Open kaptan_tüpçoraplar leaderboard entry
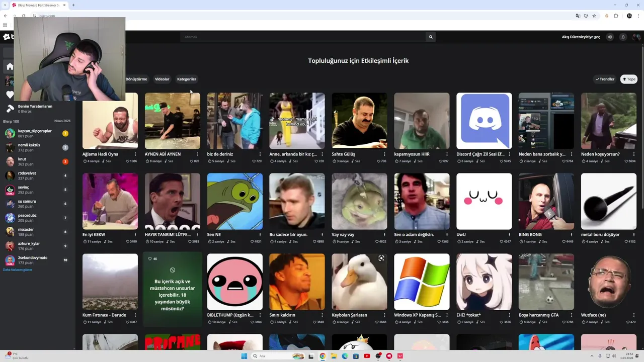The image size is (644, 362). click(x=37, y=133)
